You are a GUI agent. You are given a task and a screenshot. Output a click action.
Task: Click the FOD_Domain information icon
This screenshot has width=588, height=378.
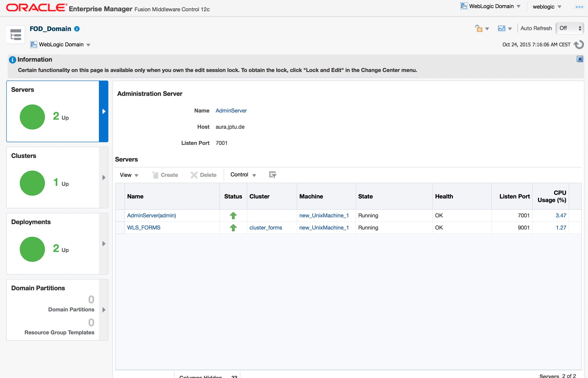pos(77,29)
